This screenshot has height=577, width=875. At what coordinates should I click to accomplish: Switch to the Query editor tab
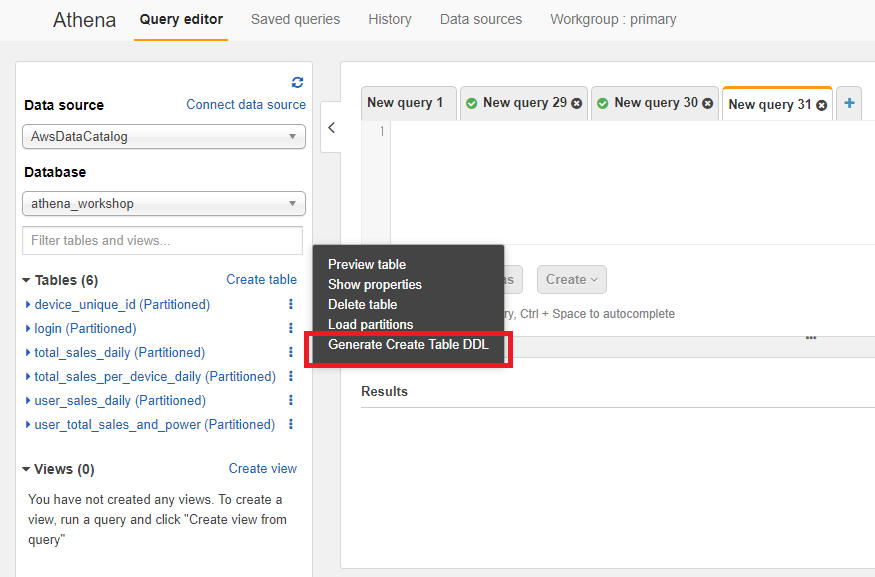pyautogui.click(x=181, y=20)
